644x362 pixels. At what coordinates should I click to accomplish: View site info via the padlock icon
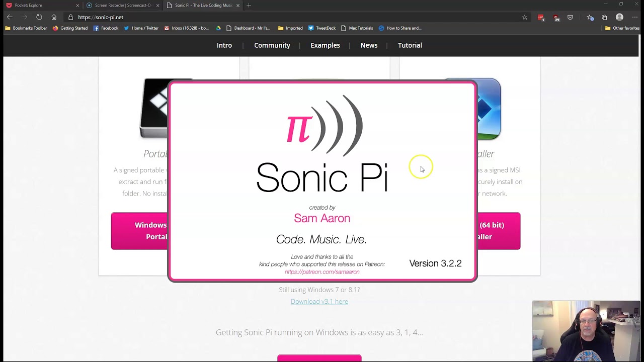coord(71,17)
